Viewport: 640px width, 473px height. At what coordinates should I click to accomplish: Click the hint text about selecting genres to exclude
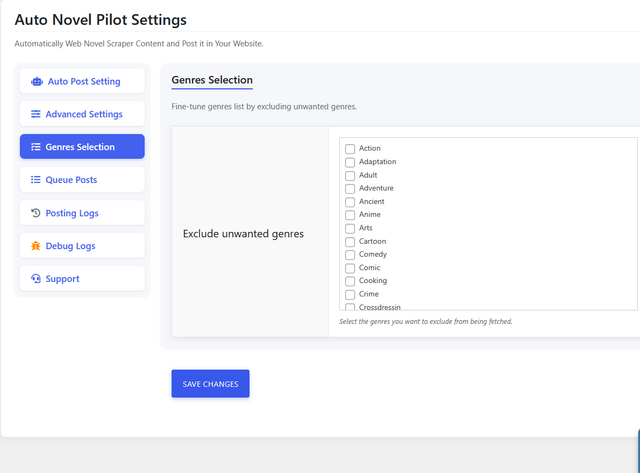click(x=425, y=322)
